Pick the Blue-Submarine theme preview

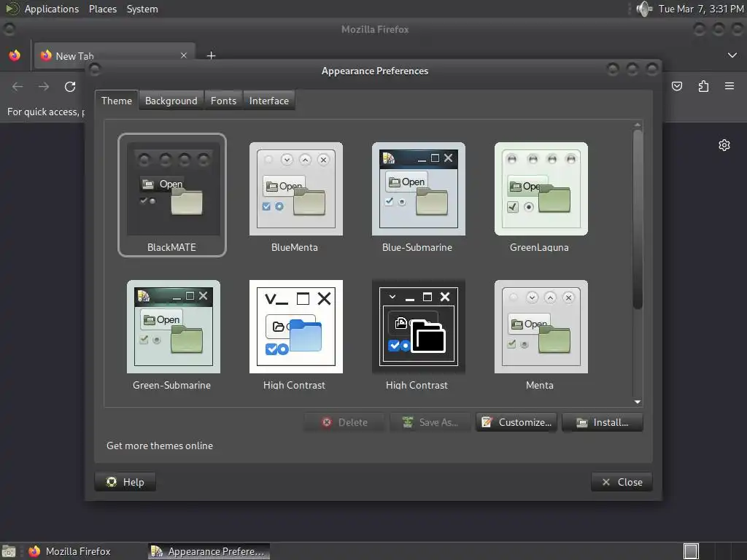coord(418,195)
